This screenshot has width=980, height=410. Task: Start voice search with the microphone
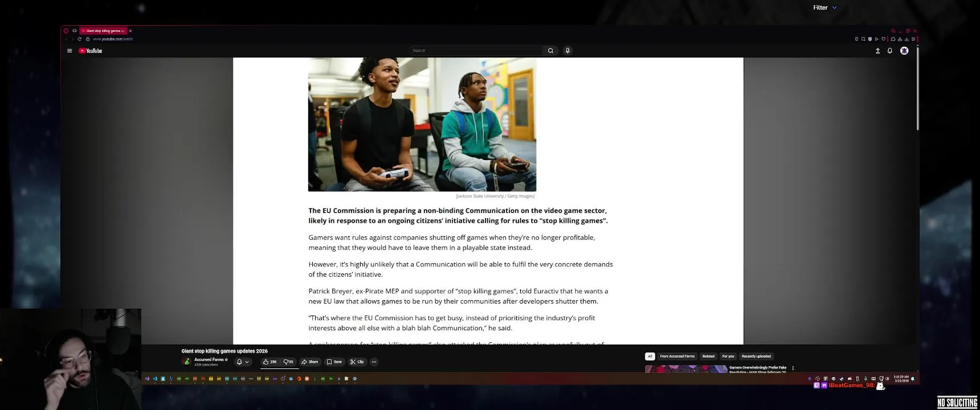pos(567,51)
